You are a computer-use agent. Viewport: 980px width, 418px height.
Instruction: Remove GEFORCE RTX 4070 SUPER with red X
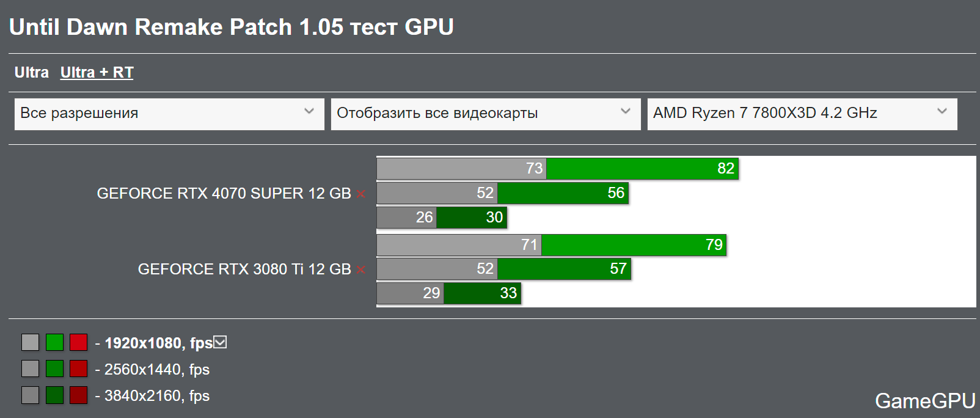pos(360,194)
